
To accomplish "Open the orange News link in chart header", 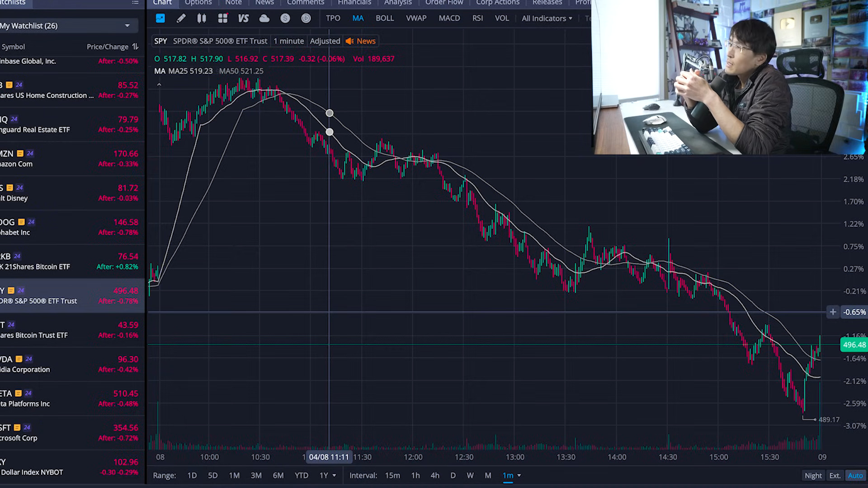I will (366, 41).
